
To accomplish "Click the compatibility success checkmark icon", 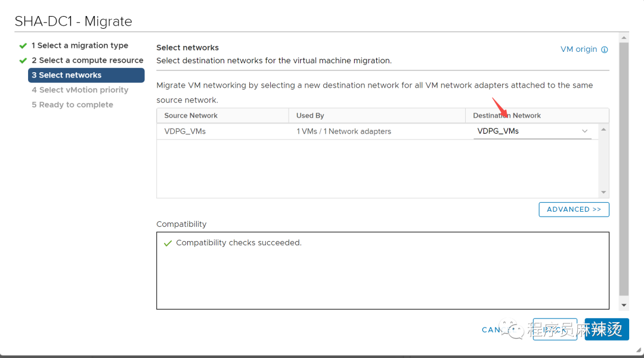I will click(x=168, y=243).
